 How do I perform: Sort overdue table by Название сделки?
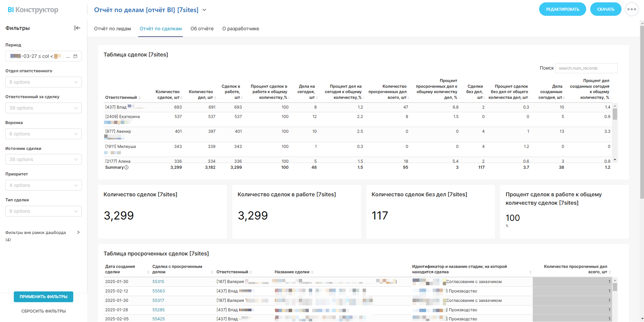tap(312, 272)
